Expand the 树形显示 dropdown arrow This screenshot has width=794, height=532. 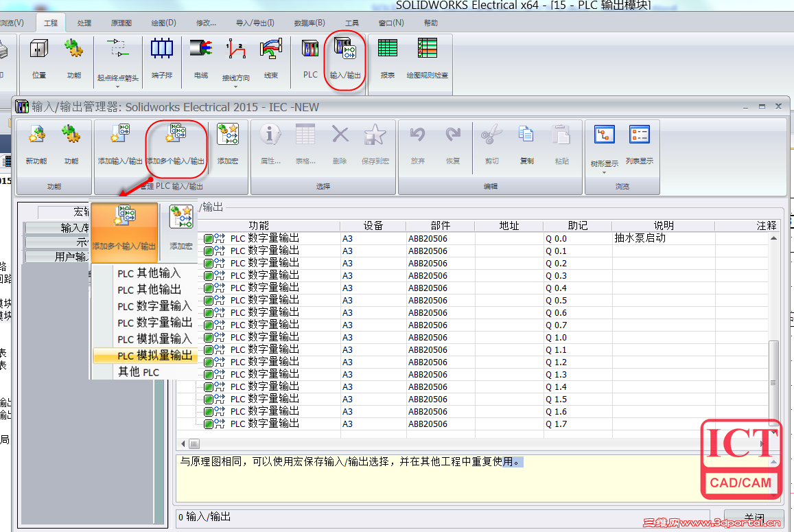(604, 173)
